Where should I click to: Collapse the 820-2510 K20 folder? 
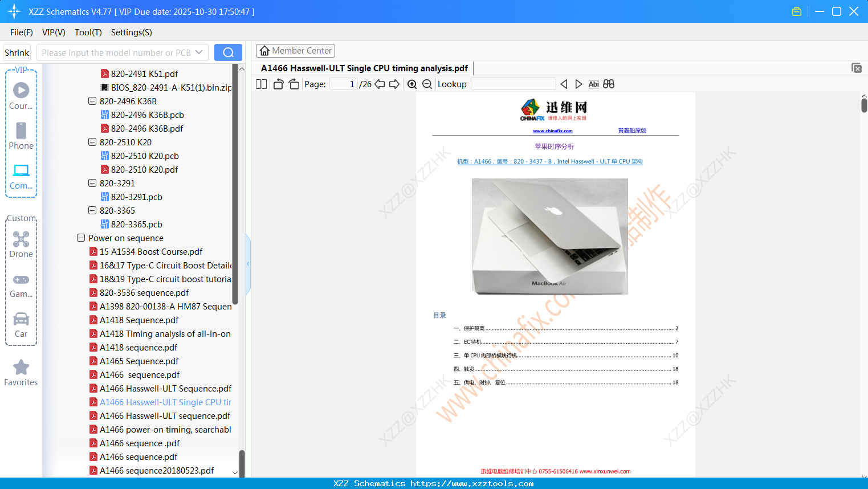[x=92, y=142]
